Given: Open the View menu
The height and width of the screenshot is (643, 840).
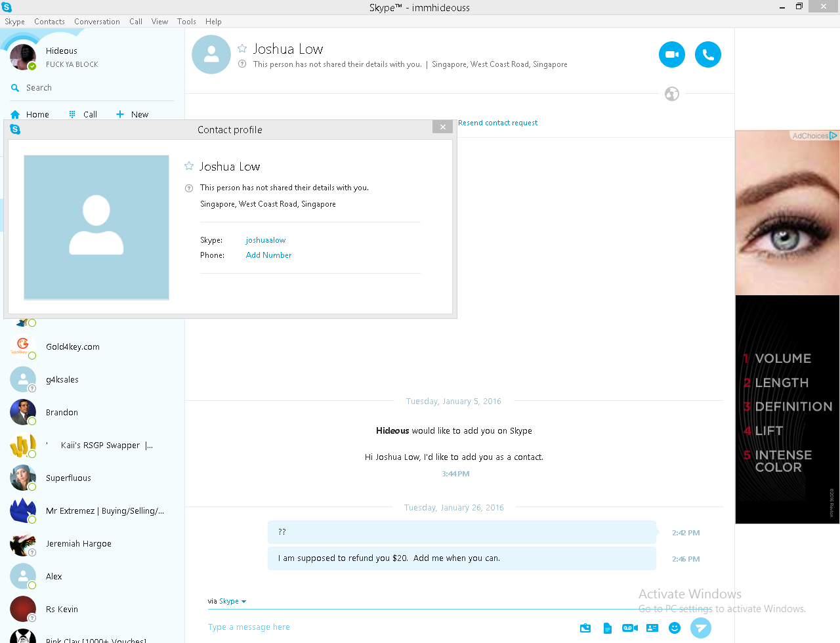Looking at the screenshot, I should (x=159, y=22).
